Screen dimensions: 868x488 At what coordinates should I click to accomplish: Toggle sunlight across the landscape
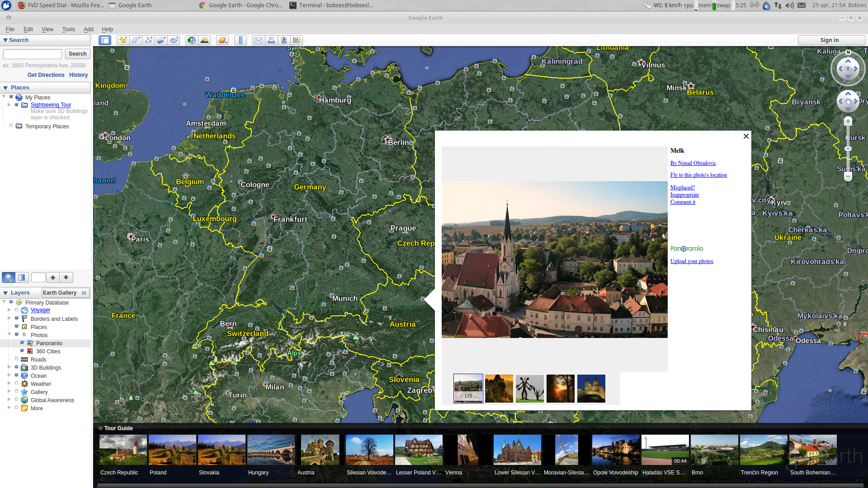204,40
